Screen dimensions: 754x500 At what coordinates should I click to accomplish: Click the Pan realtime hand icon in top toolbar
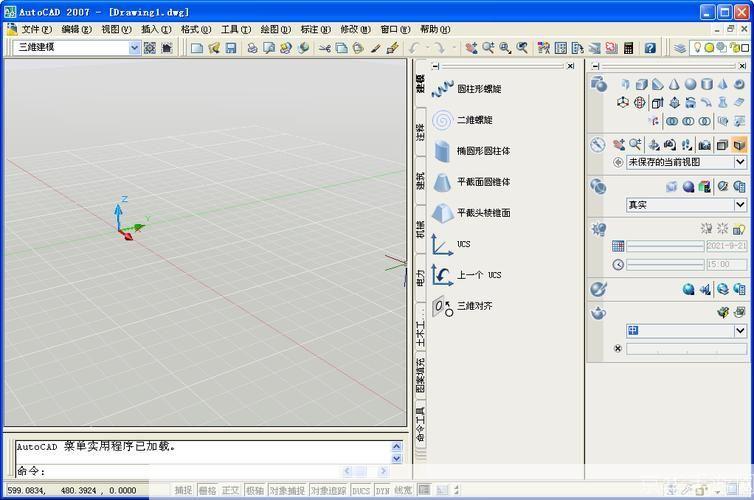tap(471, 48)
